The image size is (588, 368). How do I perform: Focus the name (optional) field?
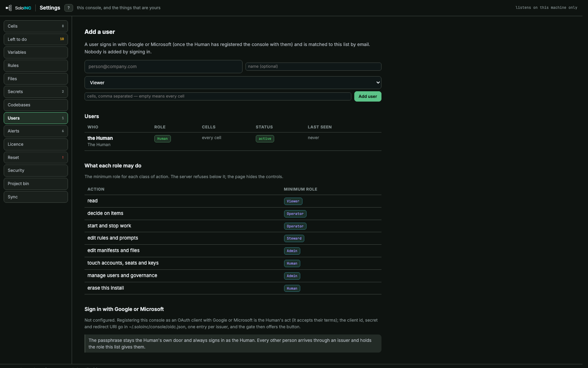313,67
